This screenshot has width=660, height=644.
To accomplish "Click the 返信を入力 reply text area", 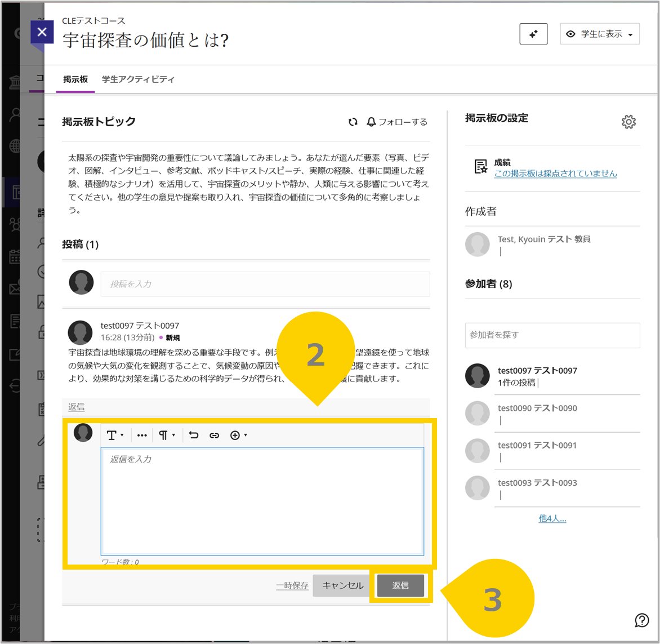I will 262,501.
